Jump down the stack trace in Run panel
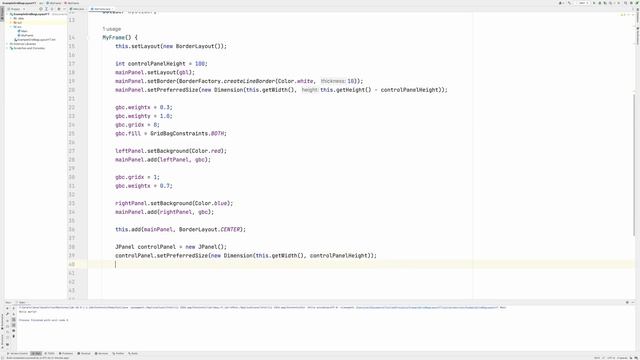640x360 pixels. (x=13, y=314)
